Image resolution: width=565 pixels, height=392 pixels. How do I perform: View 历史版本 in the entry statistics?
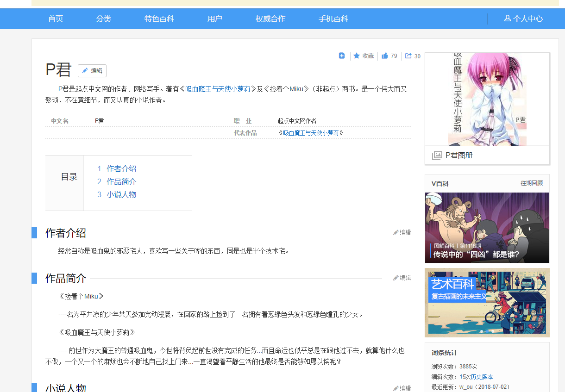pos(482,377)
